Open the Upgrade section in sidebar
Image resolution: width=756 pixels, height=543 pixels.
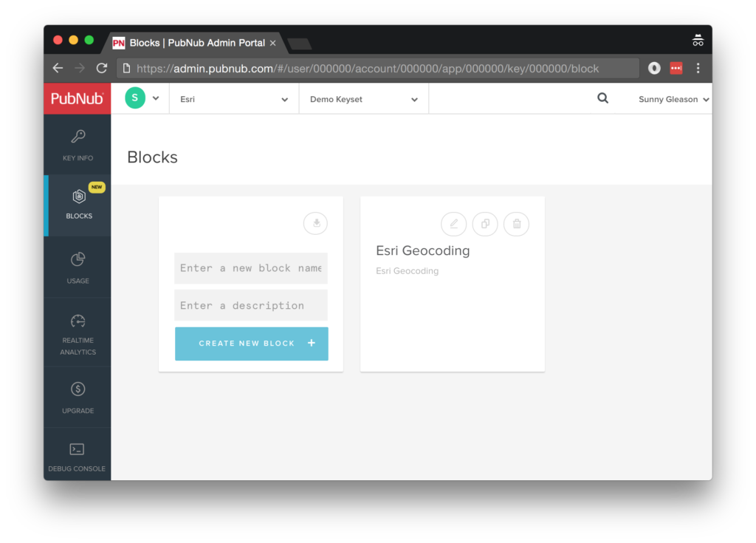tap(78, 397)
